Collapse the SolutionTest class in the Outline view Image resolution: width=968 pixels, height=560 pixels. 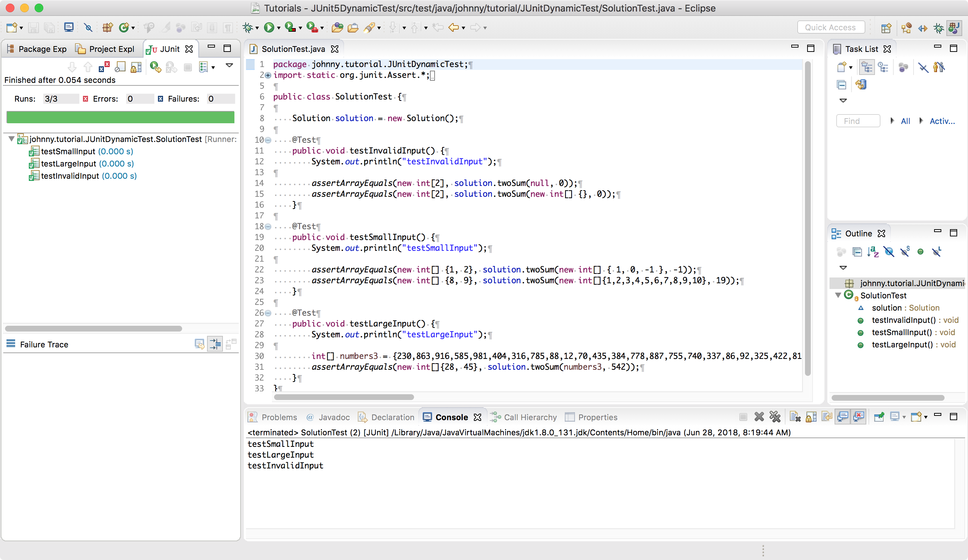tap(838, 295)
